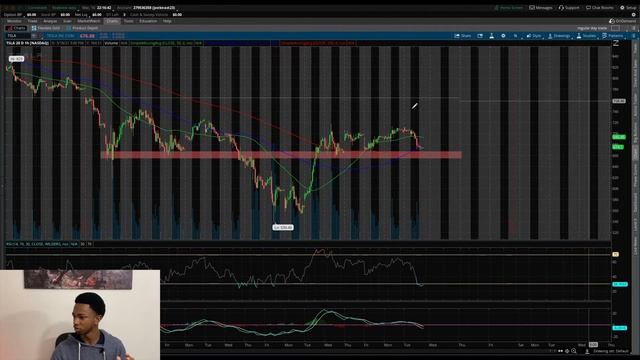Click the TSLA symbol input field
640x360 pixels.
(x=18, y=36)
